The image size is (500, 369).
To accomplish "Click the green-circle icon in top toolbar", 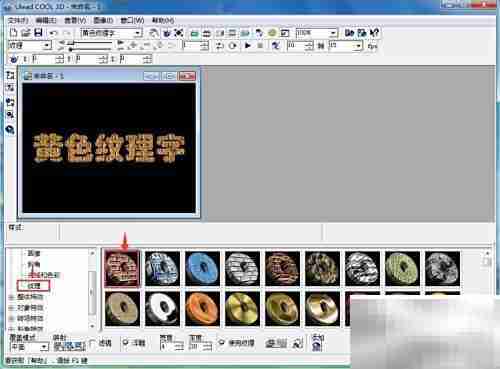I will 272,33.
